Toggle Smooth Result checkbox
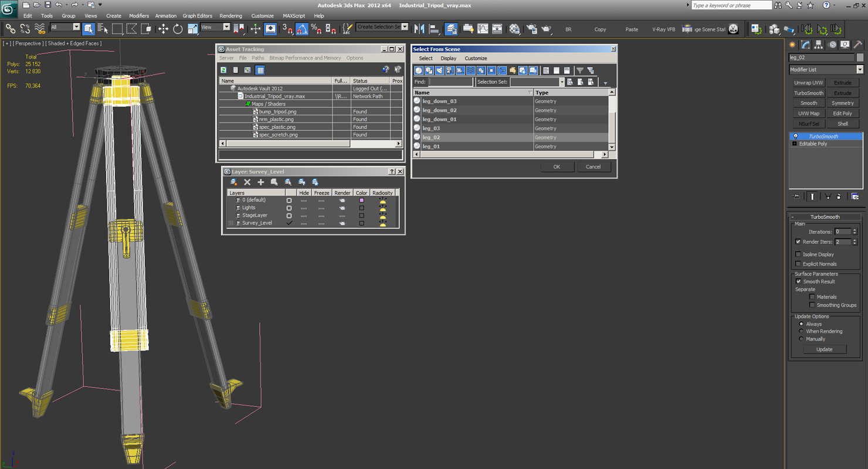The width and height of the screenshot is (868, 469). [x=798, y=281]
